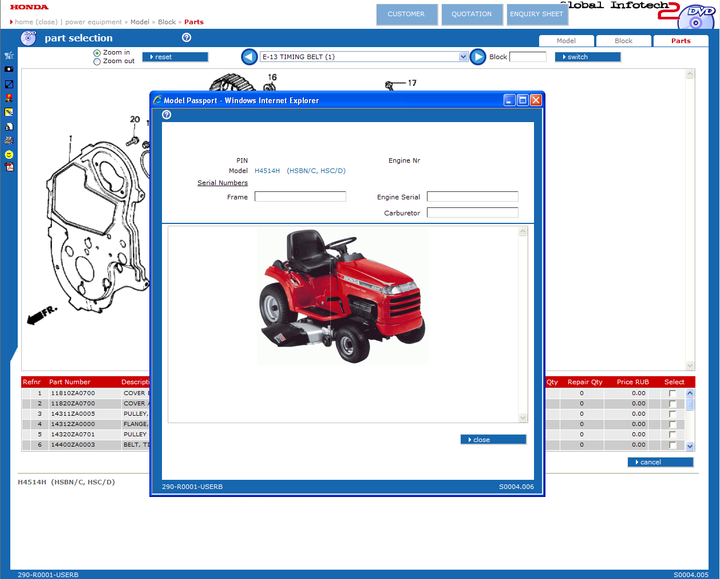Tick Select checkbox for refnr 4 row
Screen dimensions: 720x579
click(672, 424)
